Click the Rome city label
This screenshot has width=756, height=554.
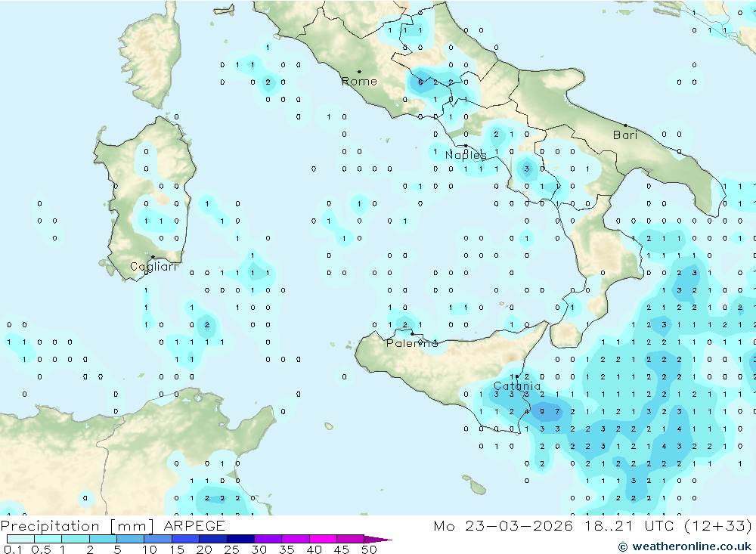[359, 82]
